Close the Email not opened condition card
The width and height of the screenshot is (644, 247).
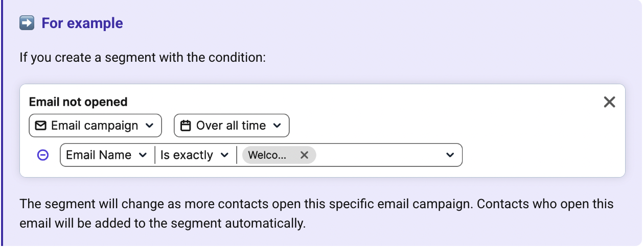pyautogui.click(x=609, y=102)
